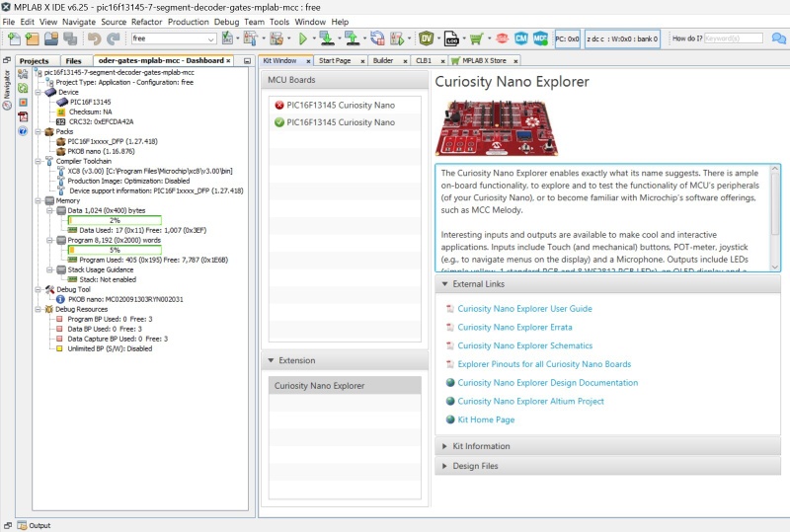Click the New Project toolbar icon

point(33,38)
